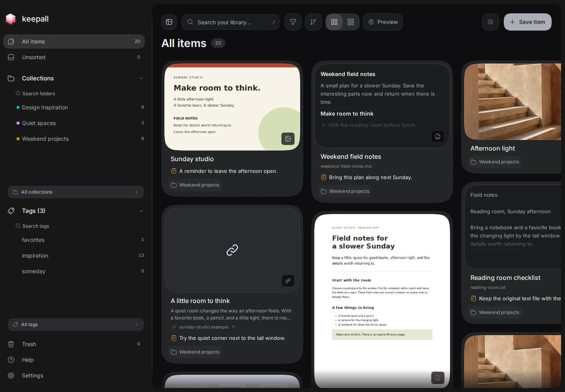
Task: Open the Sunday studio image thumbnail
Action: tap(232, 107)
